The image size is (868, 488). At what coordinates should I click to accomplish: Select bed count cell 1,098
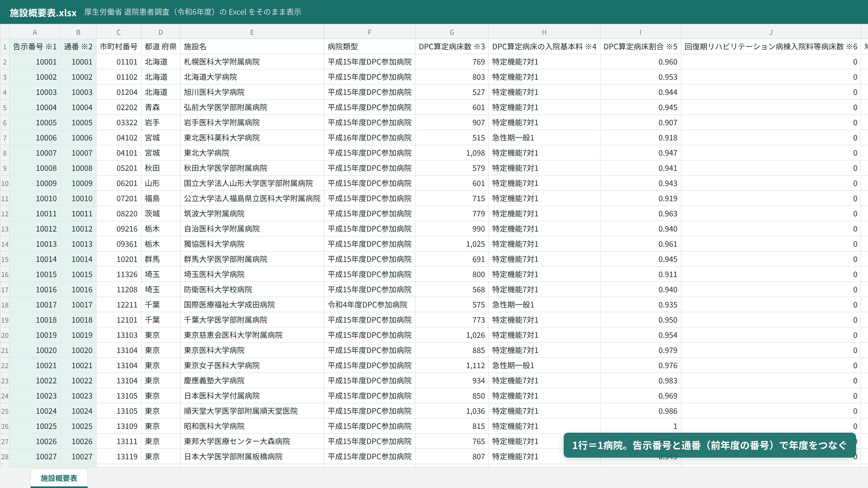point(452,153)
